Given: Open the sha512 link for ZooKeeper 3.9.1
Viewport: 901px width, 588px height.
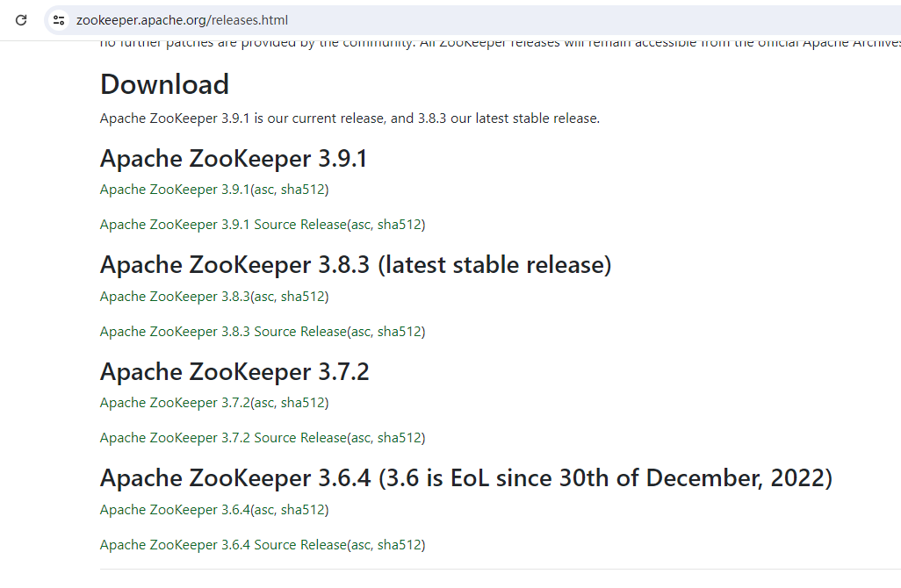Looking at the screenshot, I should [x=302, y=190].
